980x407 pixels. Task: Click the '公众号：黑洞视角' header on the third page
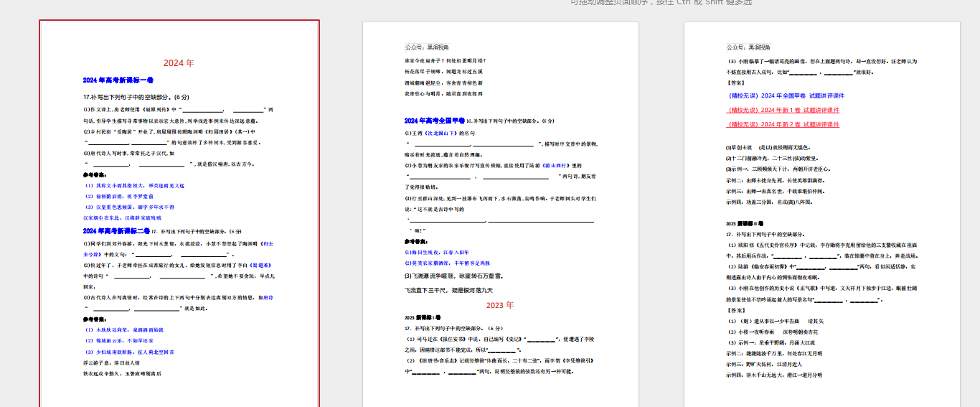click(748, 47)
